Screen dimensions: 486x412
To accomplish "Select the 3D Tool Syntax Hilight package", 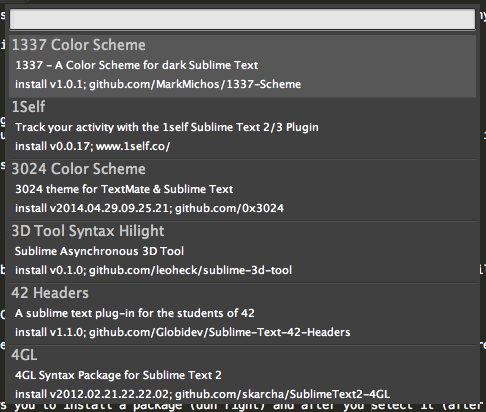I will [x=242, y=252].
